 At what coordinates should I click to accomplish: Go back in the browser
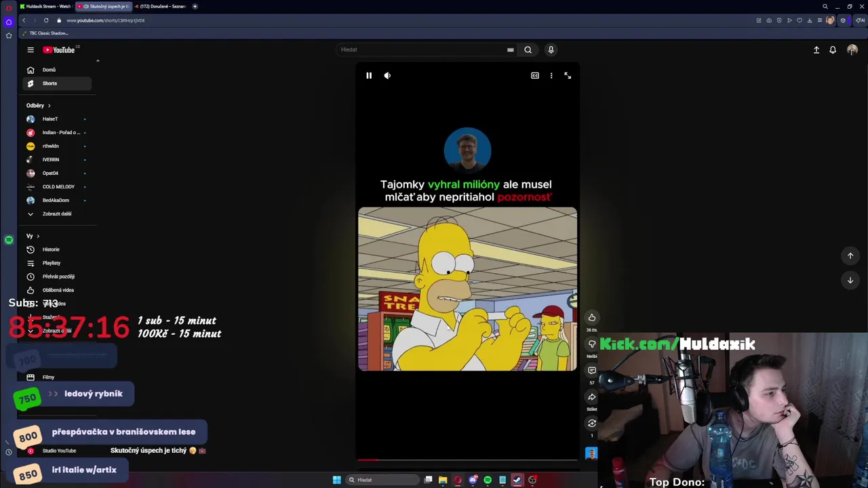24,20
